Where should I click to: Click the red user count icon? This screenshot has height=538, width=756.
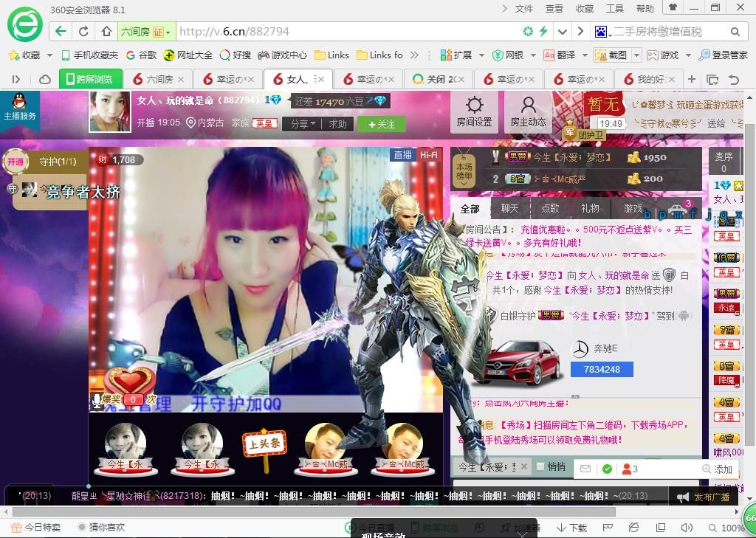click(626, 469)
